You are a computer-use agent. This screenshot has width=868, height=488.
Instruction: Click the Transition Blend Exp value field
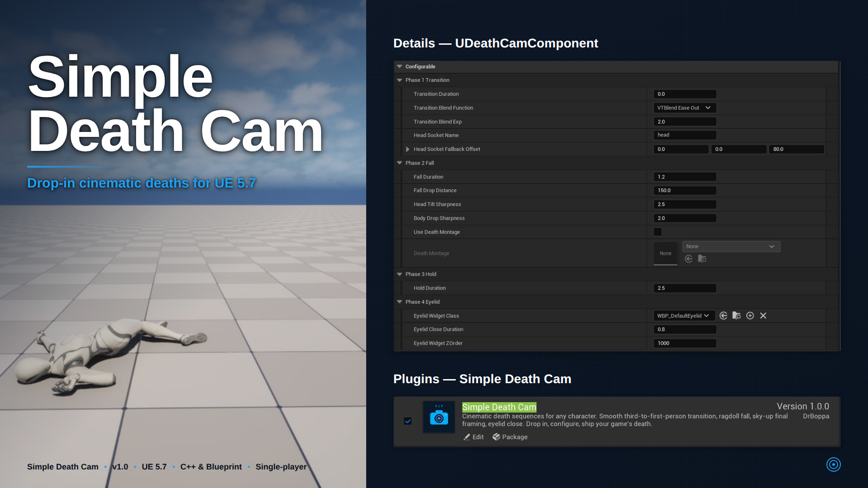(x=685, y=122)
